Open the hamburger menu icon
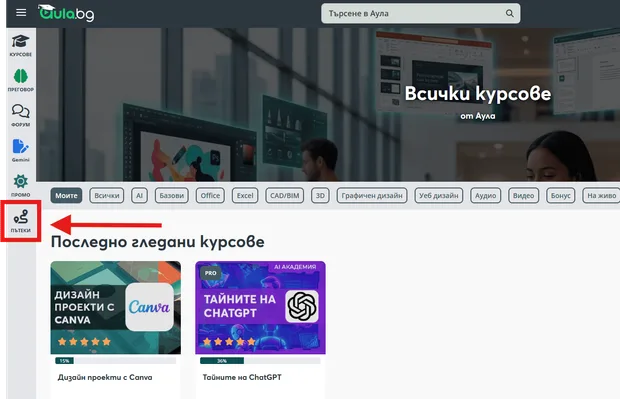Viewport: 620px width, 399px height. (21, 13)
